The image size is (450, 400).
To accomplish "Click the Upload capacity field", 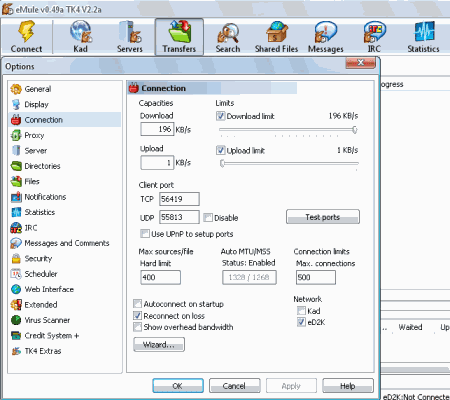I will tap(157, 163).
